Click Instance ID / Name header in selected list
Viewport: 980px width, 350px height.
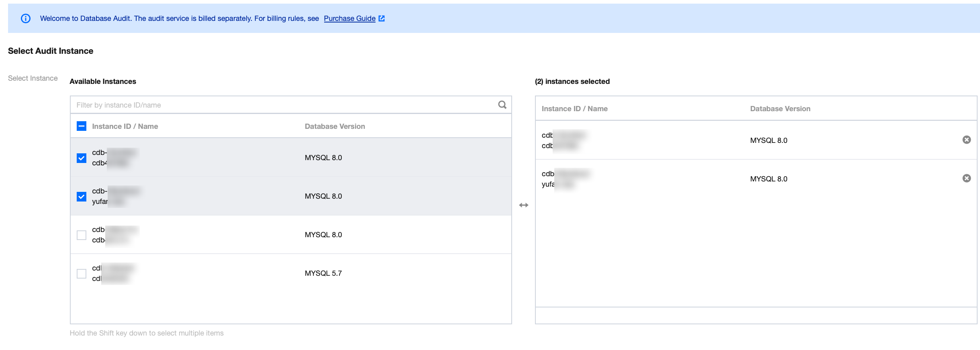574,109
